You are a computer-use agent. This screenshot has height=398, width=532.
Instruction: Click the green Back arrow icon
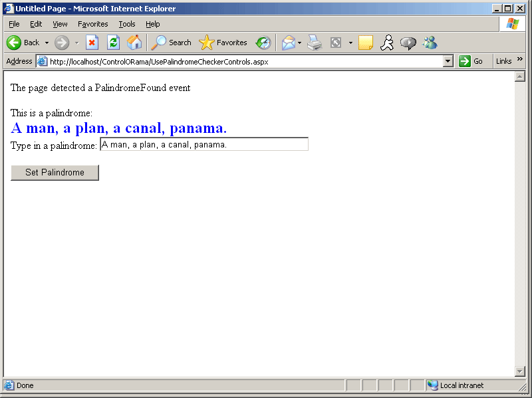(14, 43)
